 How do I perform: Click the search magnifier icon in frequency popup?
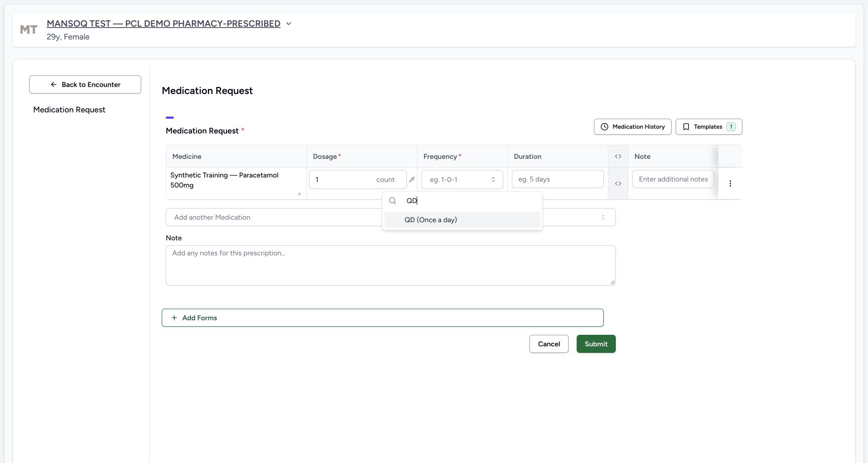[x=393, y=201]
